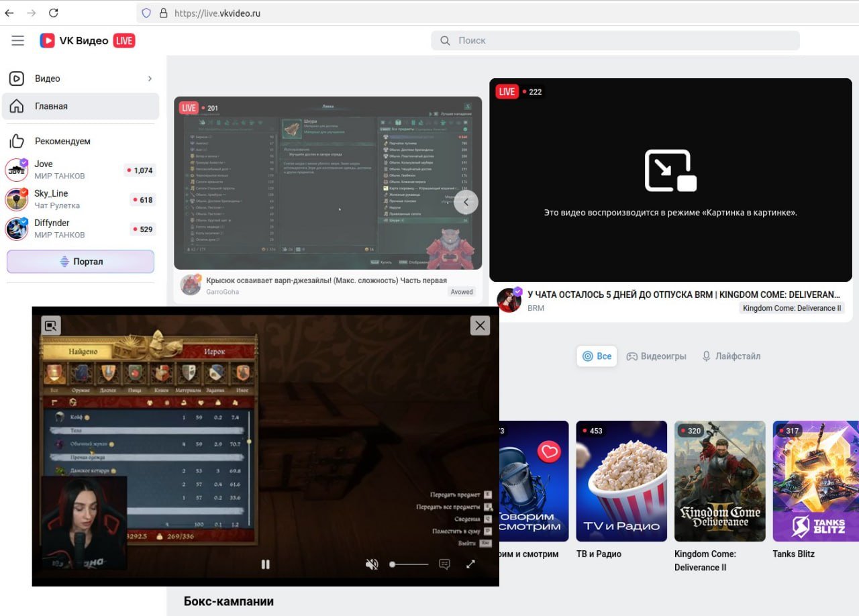
Task: Click the Jove viewer count 1,074
Action: tap(140, 170)
